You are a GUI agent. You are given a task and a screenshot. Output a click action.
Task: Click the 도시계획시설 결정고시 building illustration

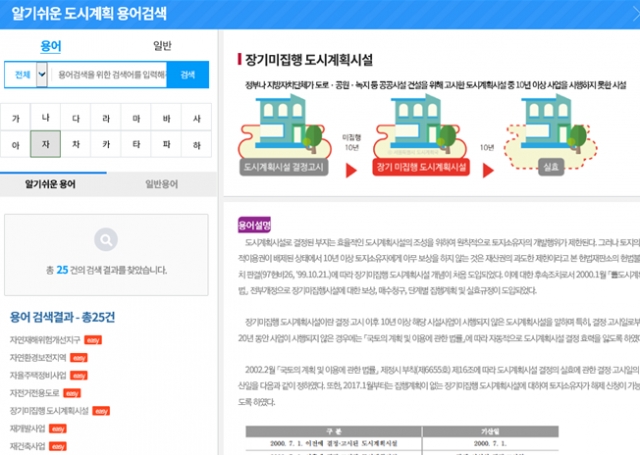(284, 127)
